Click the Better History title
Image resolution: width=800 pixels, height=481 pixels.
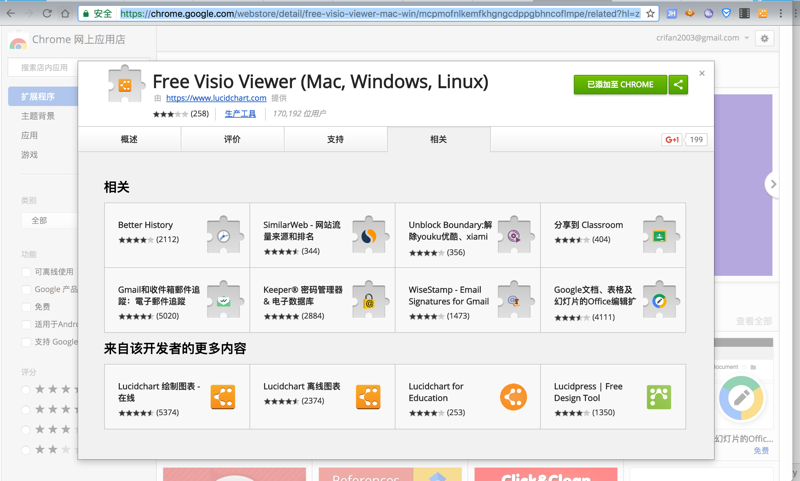(145, 225)
